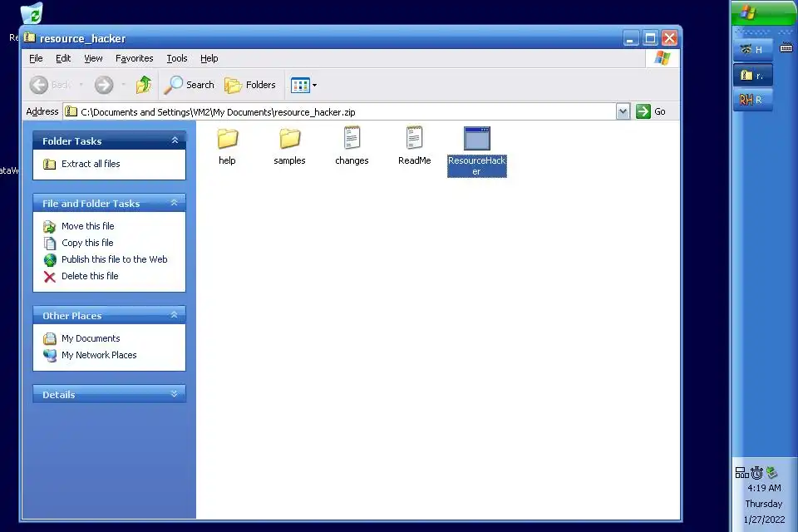Image resolution: width=798 pixels, height=532 pixels.
Task: Click Delete this file link
Action: coord(90,276)
